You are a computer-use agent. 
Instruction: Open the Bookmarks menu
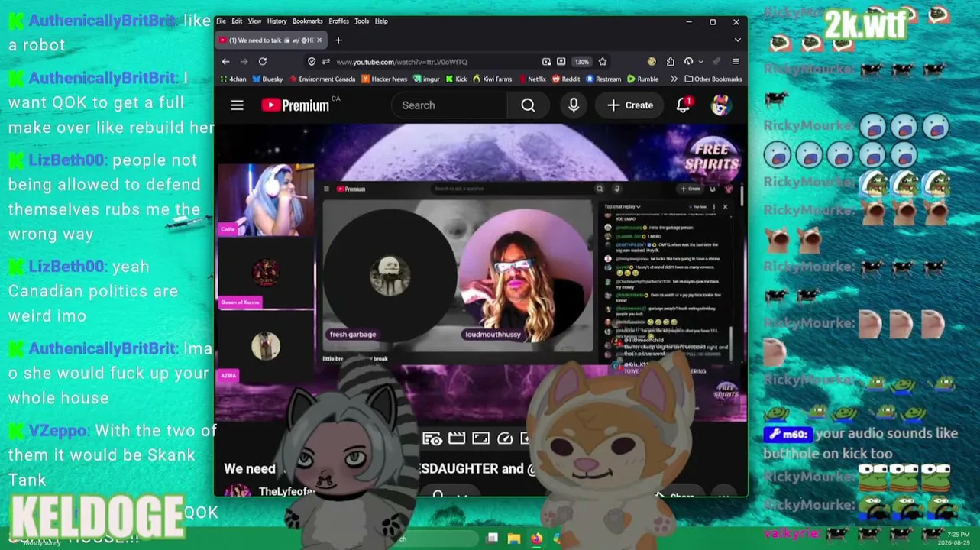(x=307, y=21)
